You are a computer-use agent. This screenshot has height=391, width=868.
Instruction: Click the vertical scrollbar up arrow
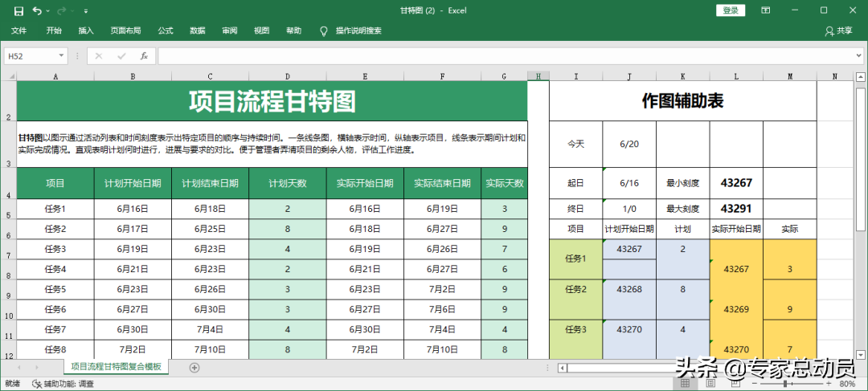(861, 77)
